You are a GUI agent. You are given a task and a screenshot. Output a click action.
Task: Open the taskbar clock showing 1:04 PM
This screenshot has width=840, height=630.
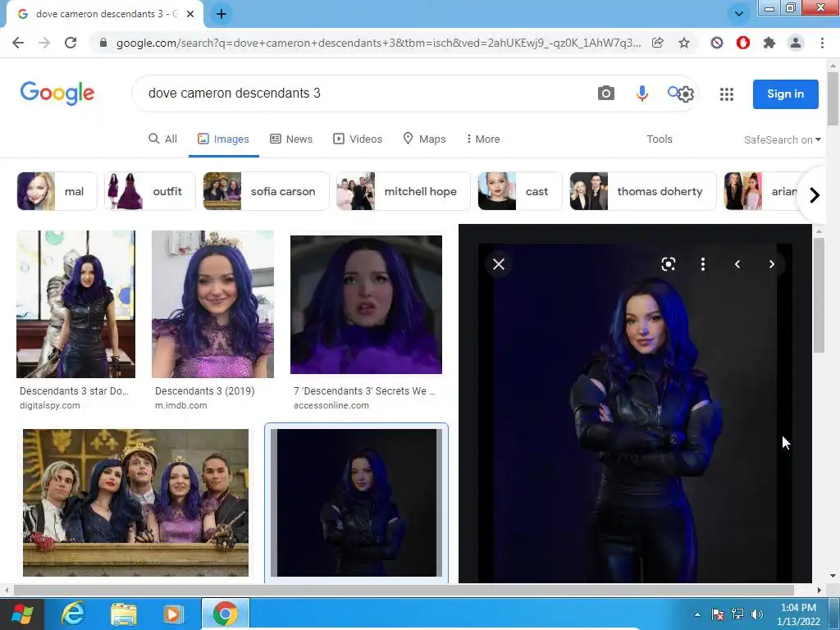798,614
